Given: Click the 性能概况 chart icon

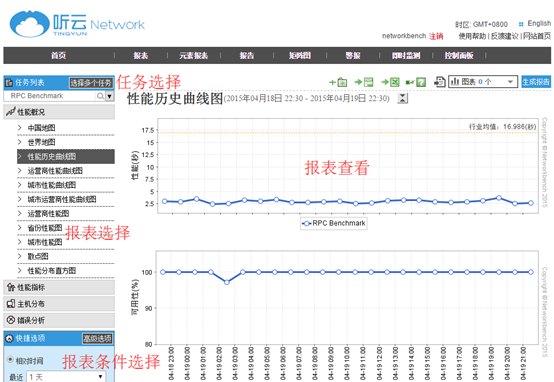Looking at the screenshot, I should [x=11, y=112].
